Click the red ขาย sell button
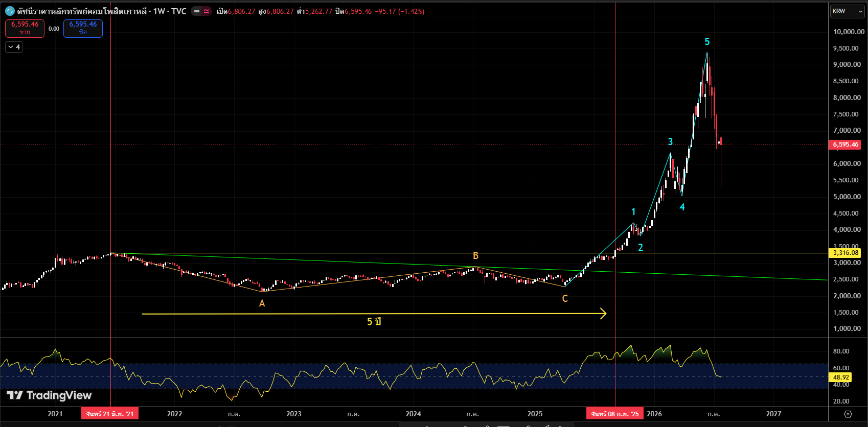This screenshot has height=427, width=868. click(25, 28)
